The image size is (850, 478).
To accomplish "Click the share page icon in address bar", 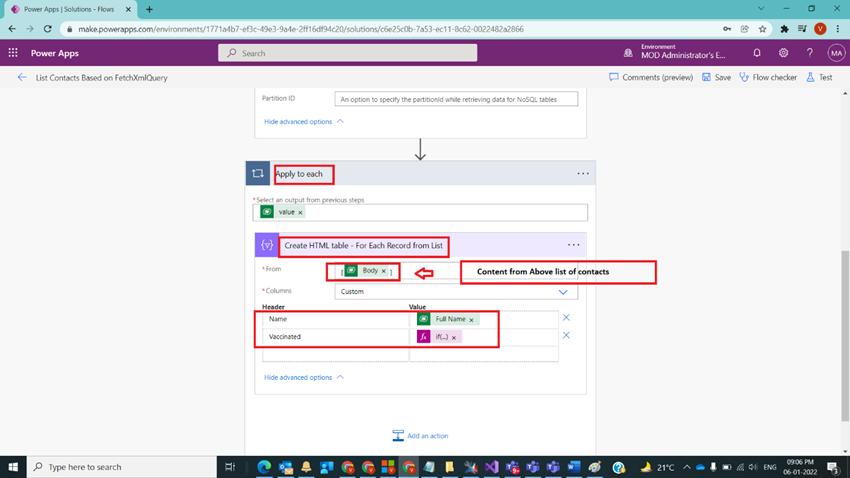I will coord(744,29).
